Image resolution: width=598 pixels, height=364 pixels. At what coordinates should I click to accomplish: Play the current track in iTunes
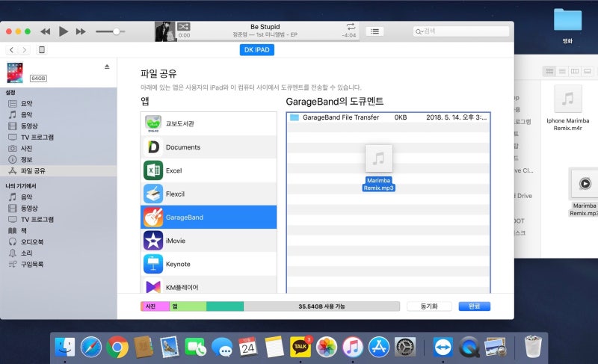64,31
